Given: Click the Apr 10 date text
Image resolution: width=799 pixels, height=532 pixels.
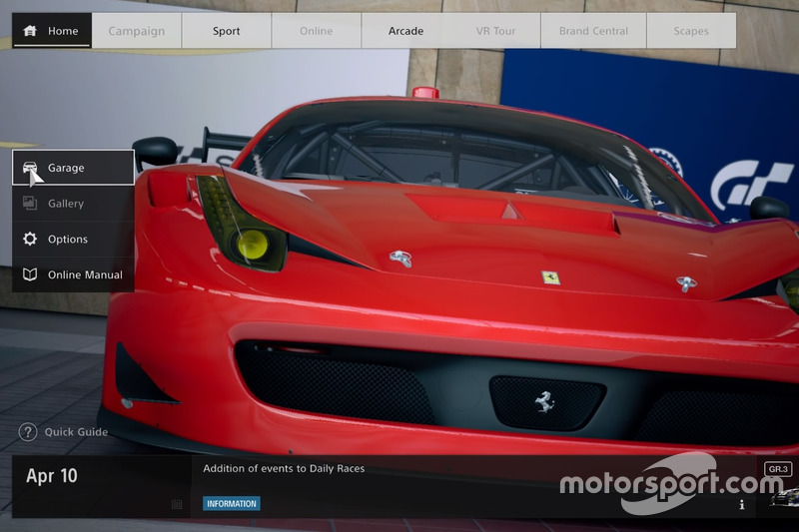Looking at the screenshot, I should tap(52, 475).
